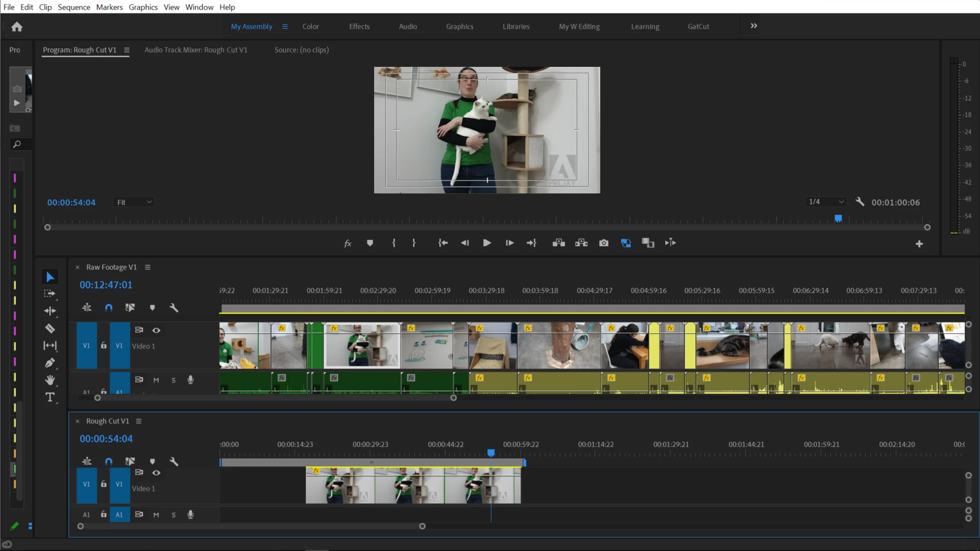980x551 pixels.
Task: Mute A1 track in Rough Cut V1
Action: click(x=156, y=515)
